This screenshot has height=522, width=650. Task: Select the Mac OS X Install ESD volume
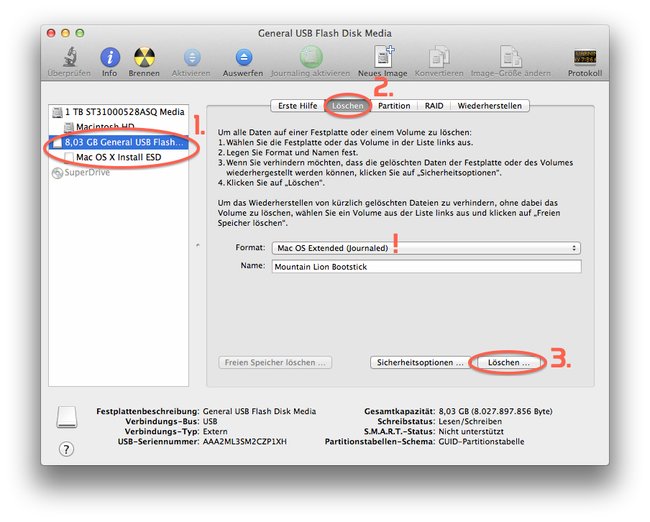[119, 157]
